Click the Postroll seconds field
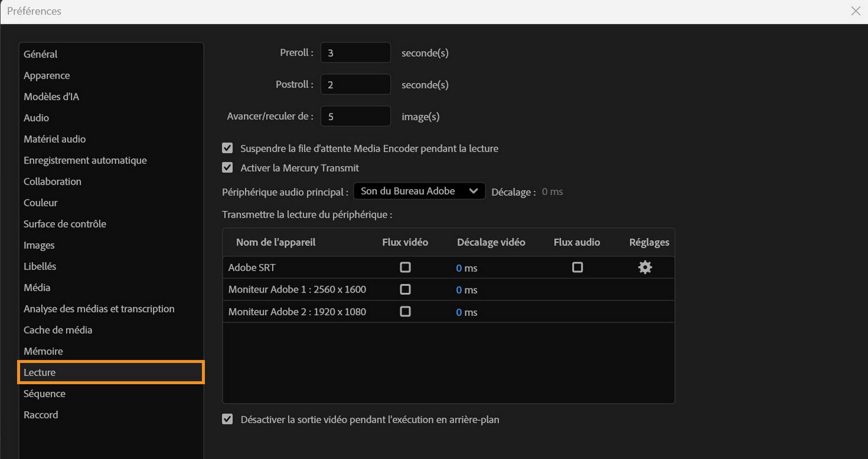Screen dimensions: 868x459 tap(355, 85)
